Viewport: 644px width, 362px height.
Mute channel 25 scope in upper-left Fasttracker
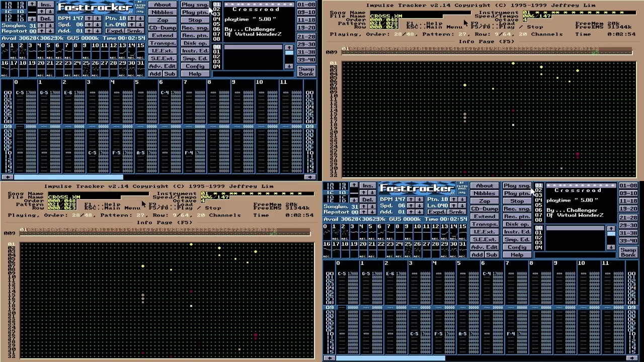point(87,69)
